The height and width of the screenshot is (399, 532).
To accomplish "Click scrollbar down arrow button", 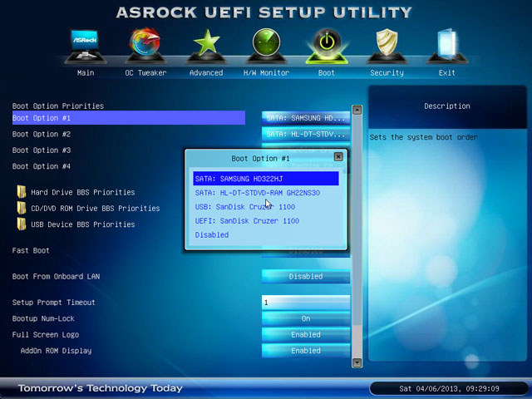I will pos(357,362).
